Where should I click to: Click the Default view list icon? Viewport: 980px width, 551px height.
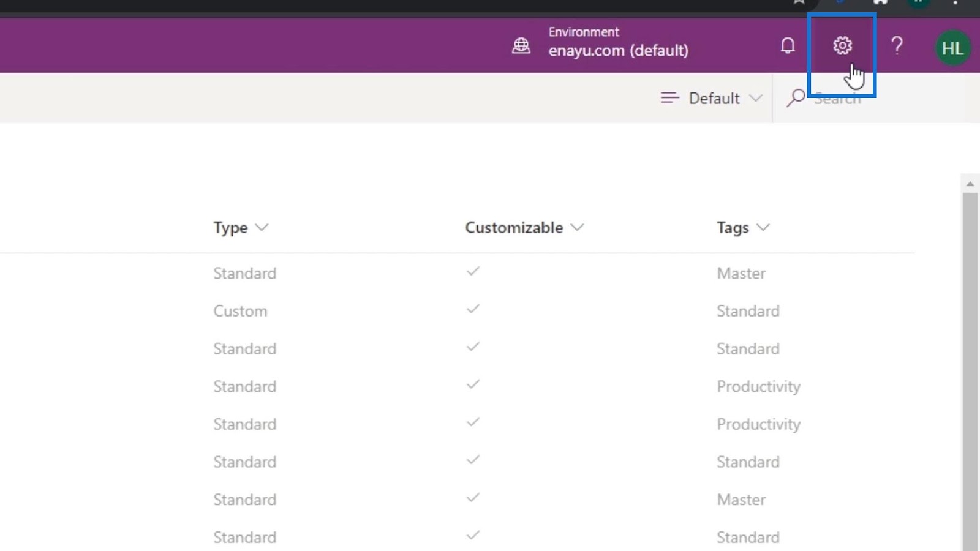click(x=669, y=98)
